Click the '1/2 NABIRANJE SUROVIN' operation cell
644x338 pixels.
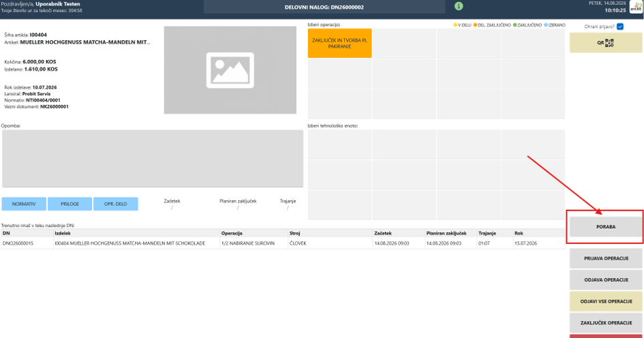(254, 243)
